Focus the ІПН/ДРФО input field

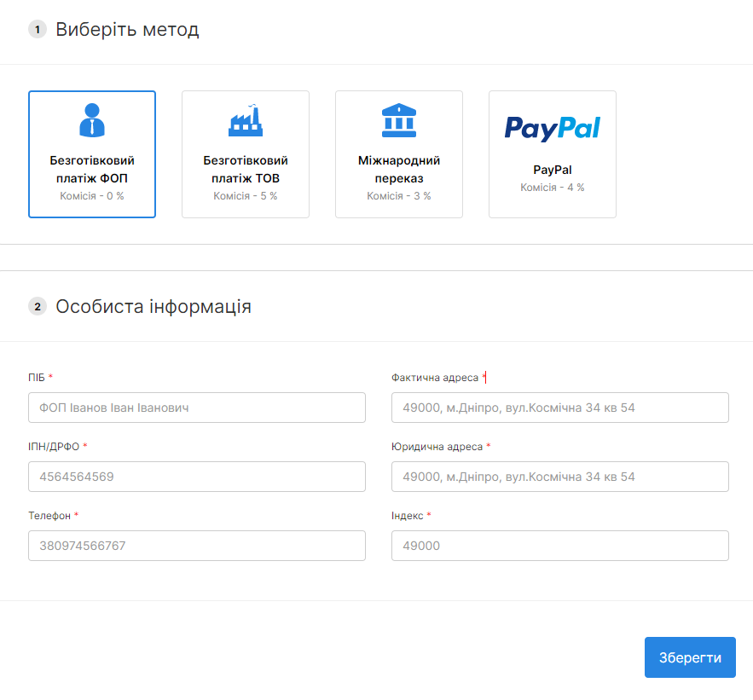pos(197,477)
